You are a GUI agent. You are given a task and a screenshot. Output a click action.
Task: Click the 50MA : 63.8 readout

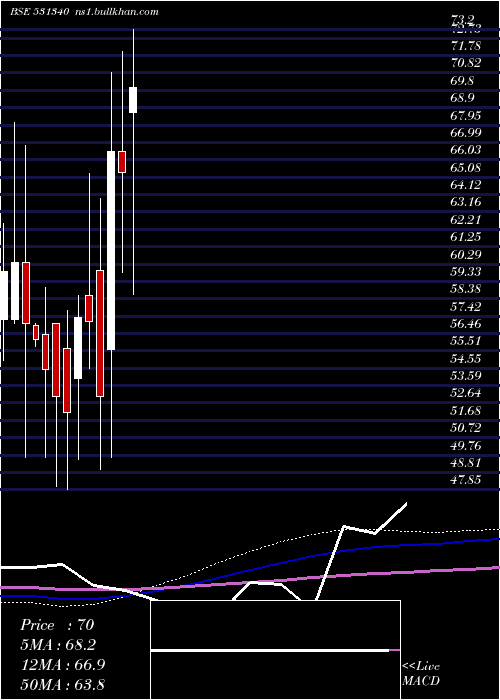click(x=63, y=684)
